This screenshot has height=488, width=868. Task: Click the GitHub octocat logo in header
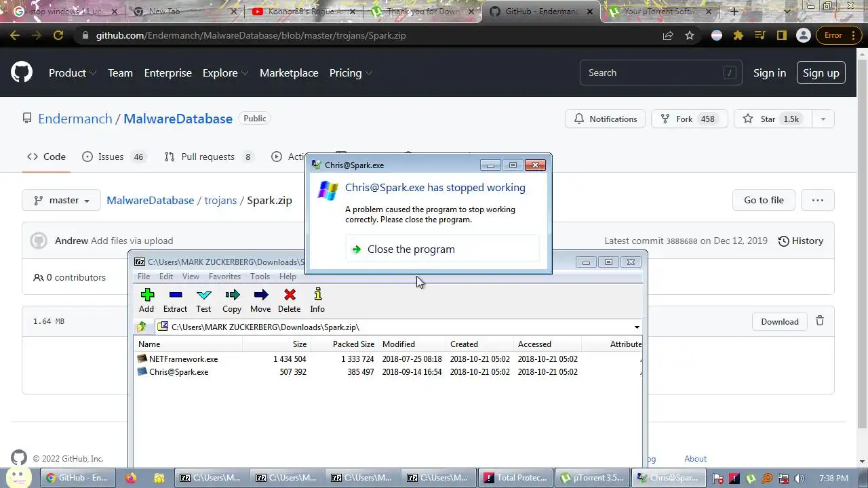click(x=22, y=72)
